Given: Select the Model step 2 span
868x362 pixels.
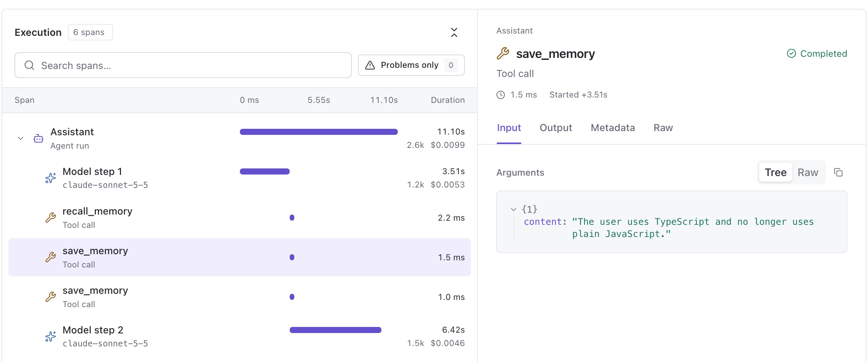Looking at the screenshot, I should (239, 336).
